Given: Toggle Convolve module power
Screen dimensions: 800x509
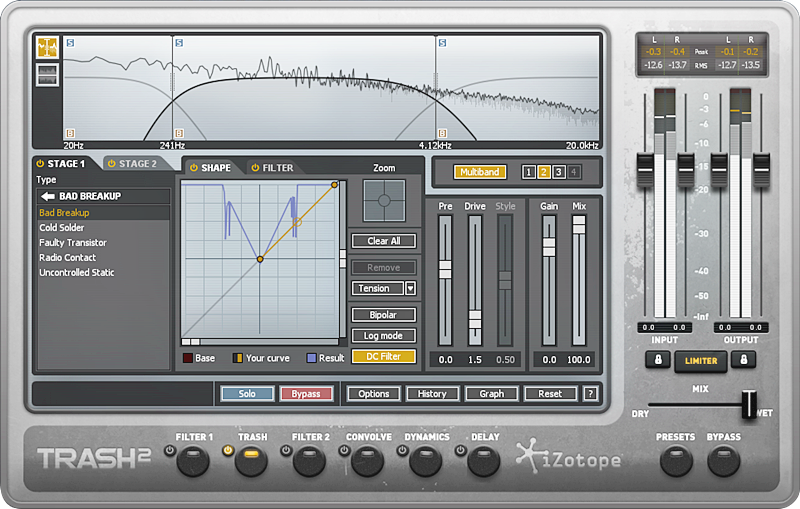Looking at the screenshot, I should pos(344,450).
